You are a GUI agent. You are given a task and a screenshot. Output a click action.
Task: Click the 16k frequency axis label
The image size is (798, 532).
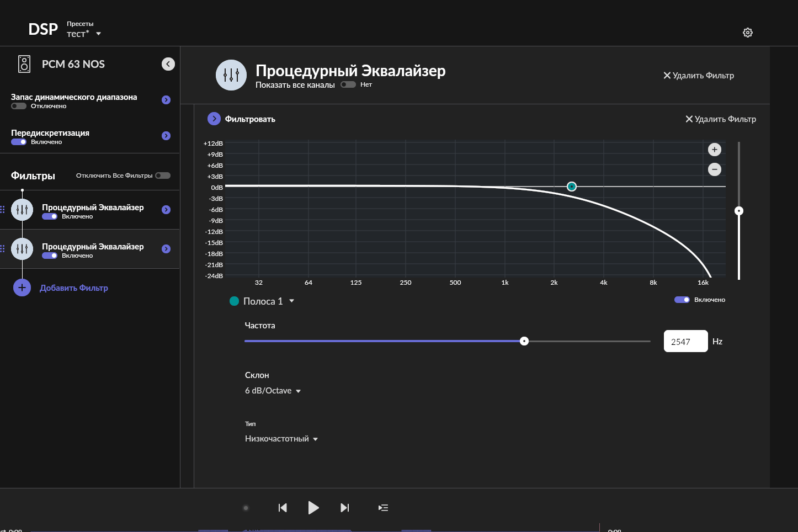[x=703, y=283]
